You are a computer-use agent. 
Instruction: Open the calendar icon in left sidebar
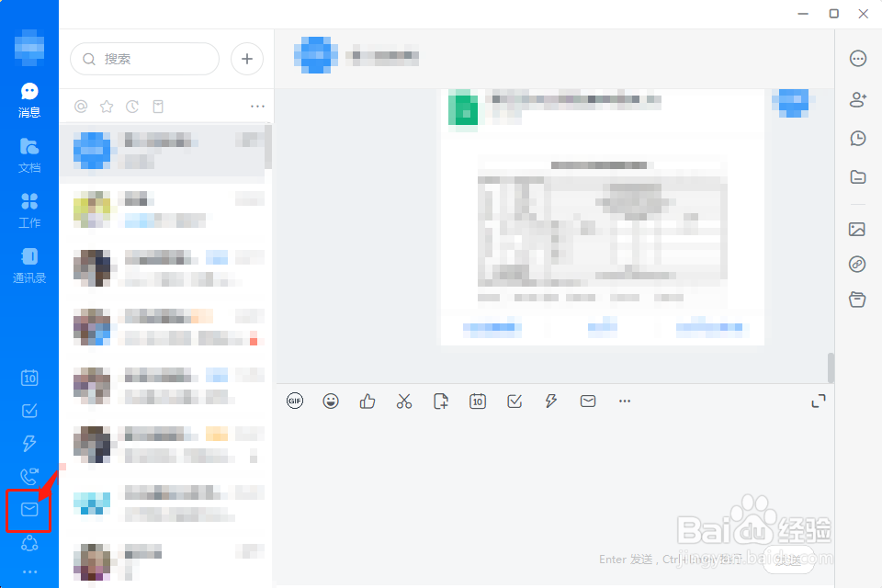[x=29, y=378]
